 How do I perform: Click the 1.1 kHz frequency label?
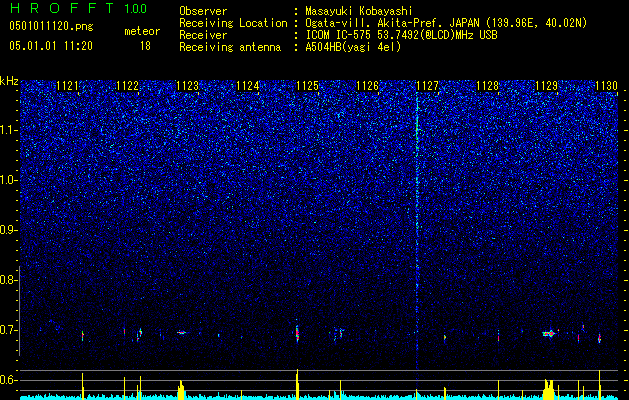[8, 130]
